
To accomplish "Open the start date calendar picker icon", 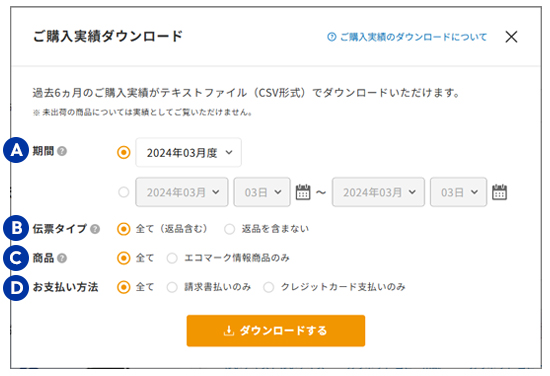I will (303, 192).
